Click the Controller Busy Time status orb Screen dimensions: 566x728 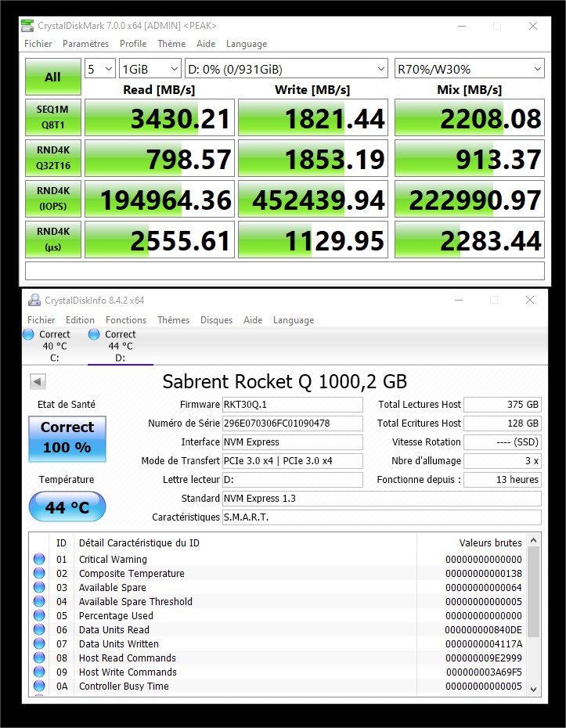coord(39,686)
